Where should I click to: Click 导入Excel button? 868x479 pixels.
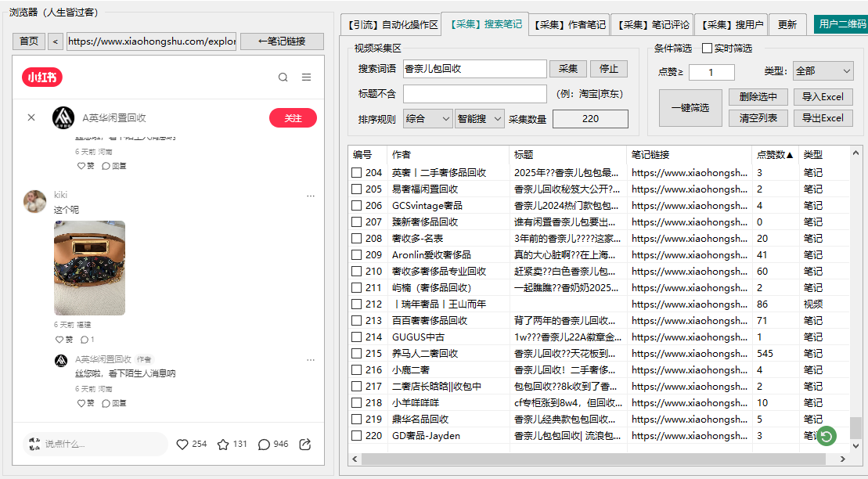pyautogui.click(x=823, y=97)
